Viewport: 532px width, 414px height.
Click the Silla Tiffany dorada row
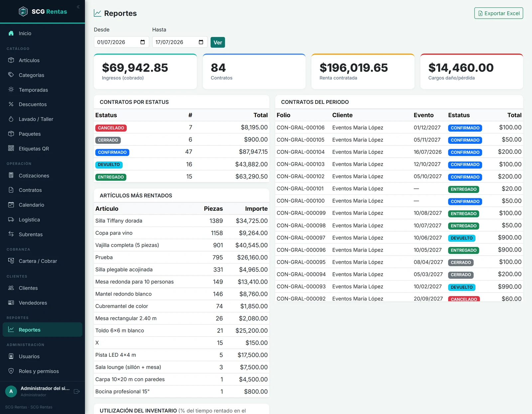pos(182,221)
